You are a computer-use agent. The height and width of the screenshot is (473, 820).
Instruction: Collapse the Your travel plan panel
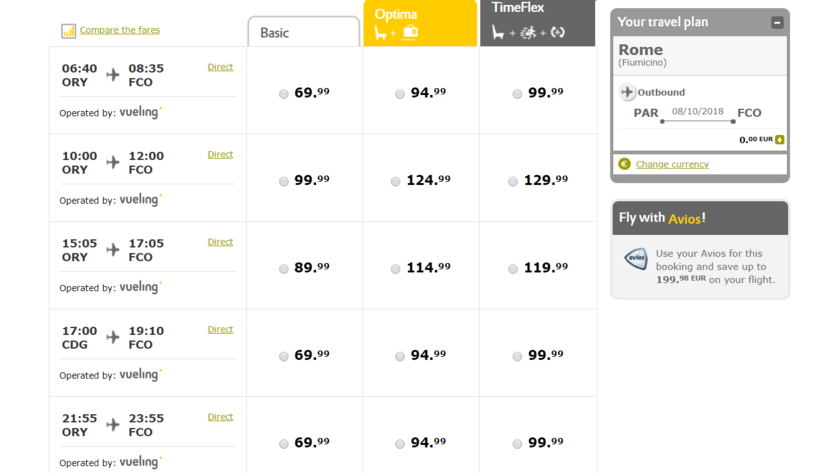(x=777, y=22)
